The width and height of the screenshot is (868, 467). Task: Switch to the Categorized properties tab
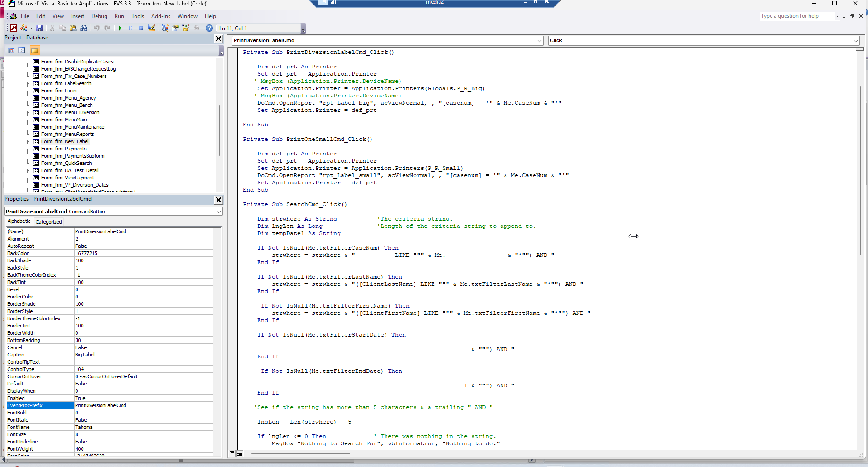coord(48,222)
